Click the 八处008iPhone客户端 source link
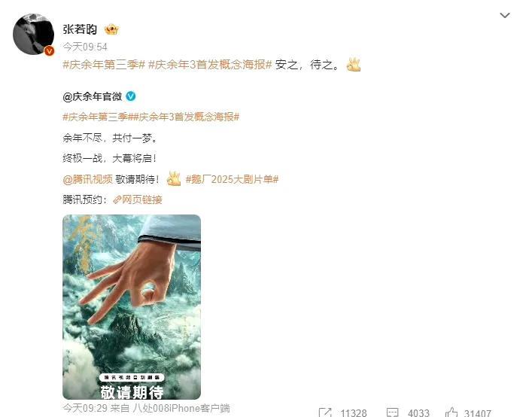 coord(181,408)
